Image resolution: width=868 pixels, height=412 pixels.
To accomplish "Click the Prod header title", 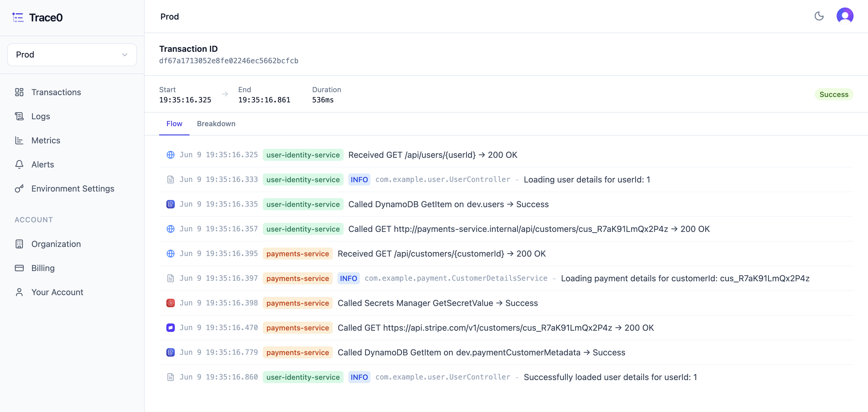I will click(169, 17).
